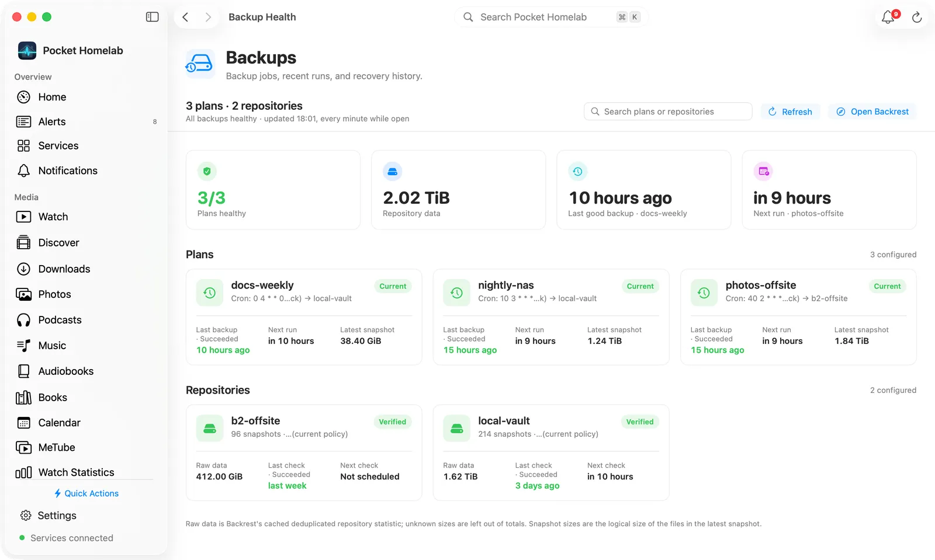
Task: Click the b2-offsite repository drive icon
Action: coord(209,428)
